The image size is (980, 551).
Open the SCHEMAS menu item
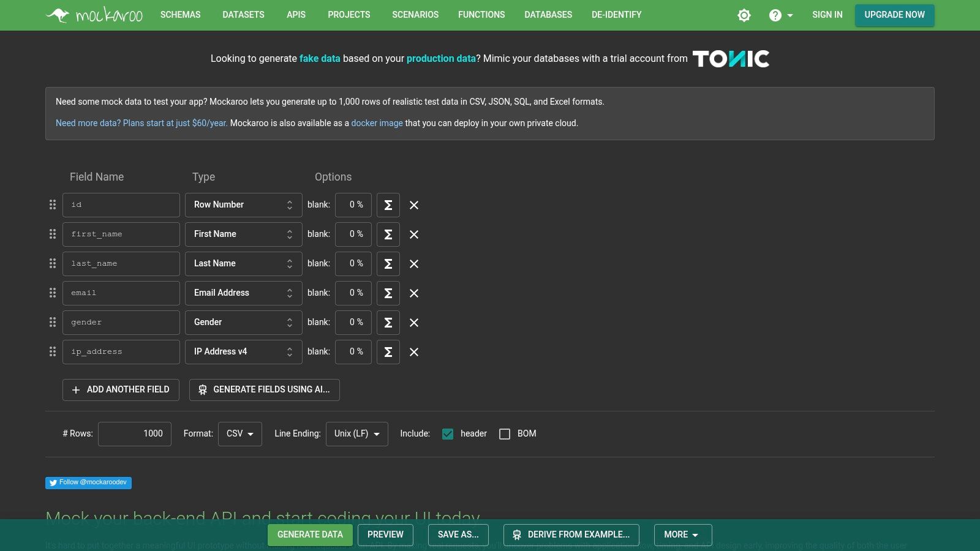(x=180, y=15)
